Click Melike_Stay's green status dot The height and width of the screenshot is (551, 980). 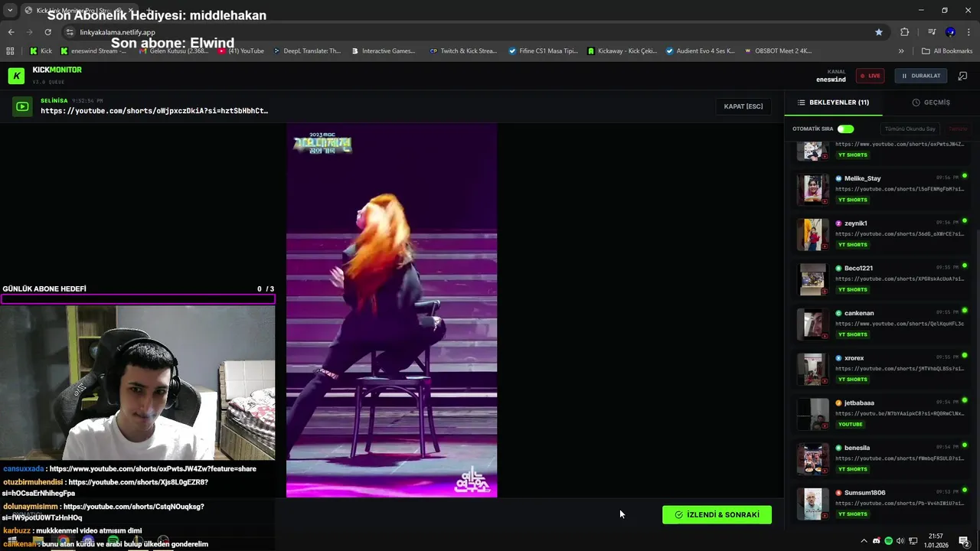965,176
